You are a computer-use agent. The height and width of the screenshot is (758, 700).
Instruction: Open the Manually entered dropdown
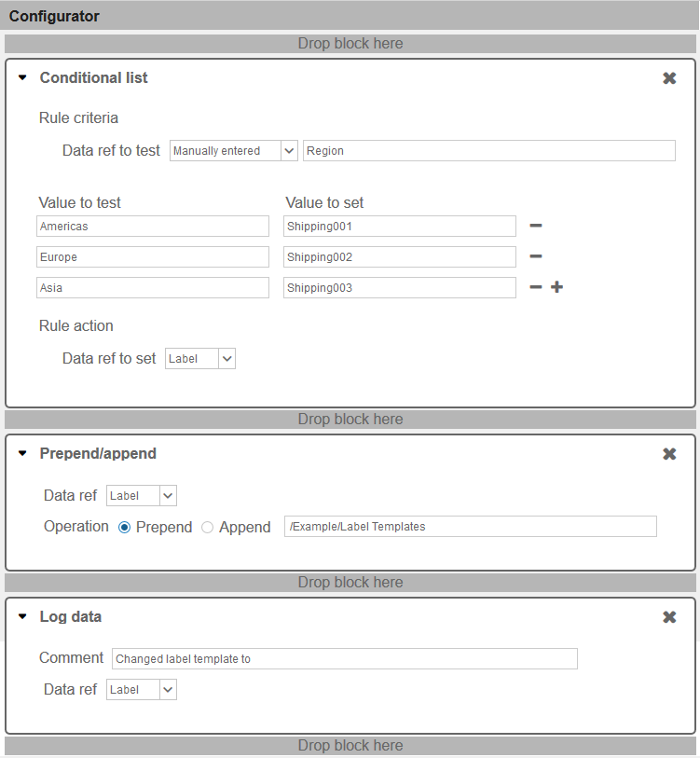point(233,151)
